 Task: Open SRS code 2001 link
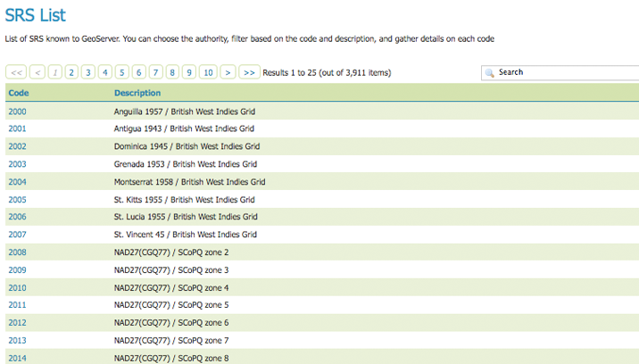coord(17,128)
